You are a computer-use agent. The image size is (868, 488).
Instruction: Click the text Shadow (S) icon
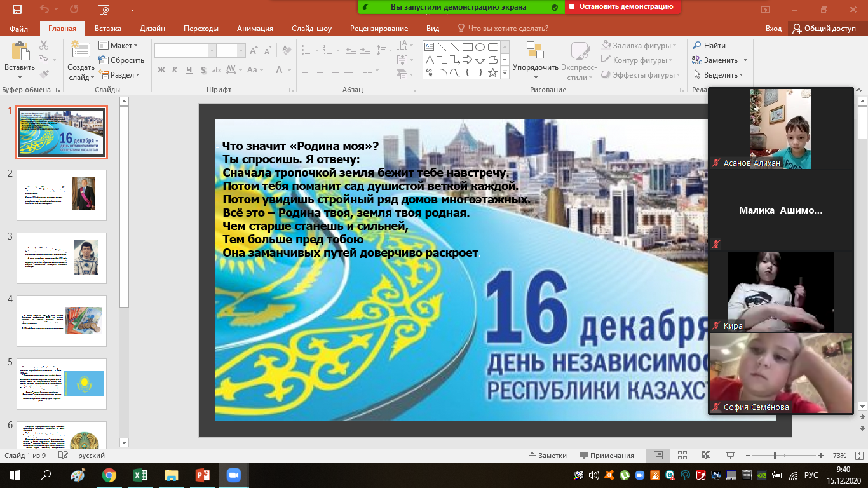pyautogui.click(x=203, y=70)
